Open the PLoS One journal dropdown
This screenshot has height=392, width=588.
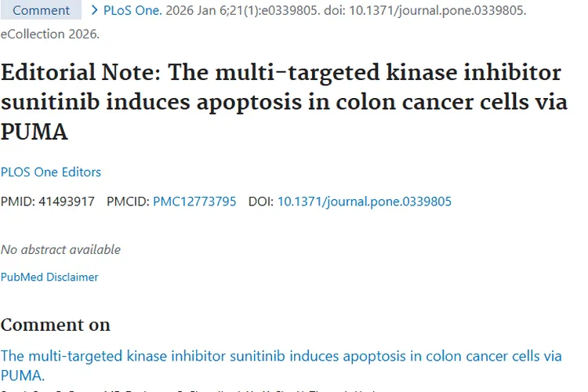(132, 11)
